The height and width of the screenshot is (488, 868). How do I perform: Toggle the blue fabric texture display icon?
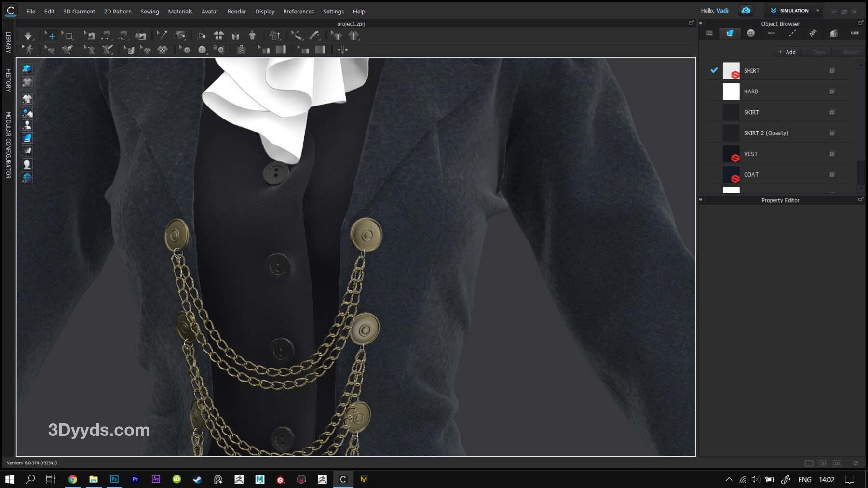tap(27, 138)
